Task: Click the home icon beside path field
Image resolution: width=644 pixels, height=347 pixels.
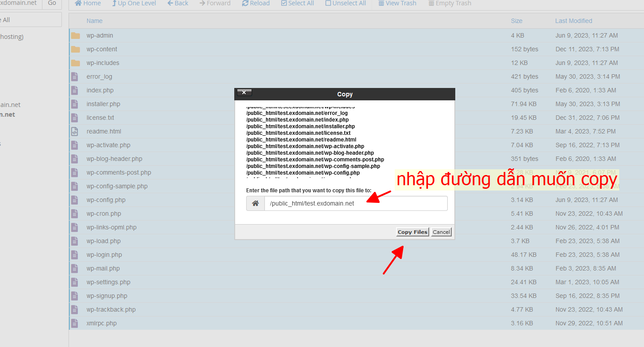Action: [255, 203]
